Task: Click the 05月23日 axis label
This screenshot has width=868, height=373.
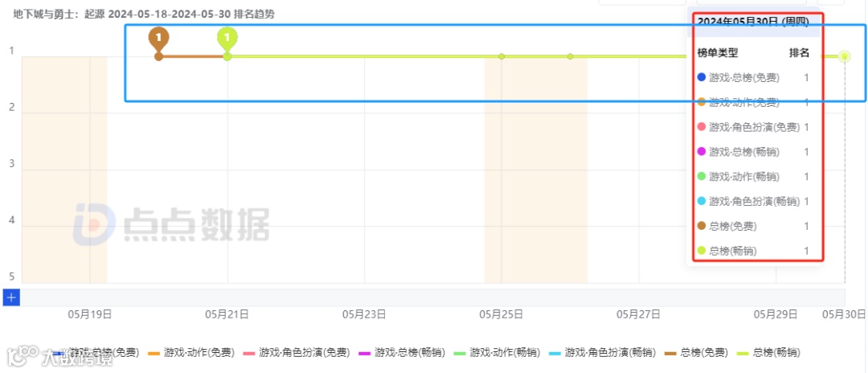Action: tap(364, 314)
